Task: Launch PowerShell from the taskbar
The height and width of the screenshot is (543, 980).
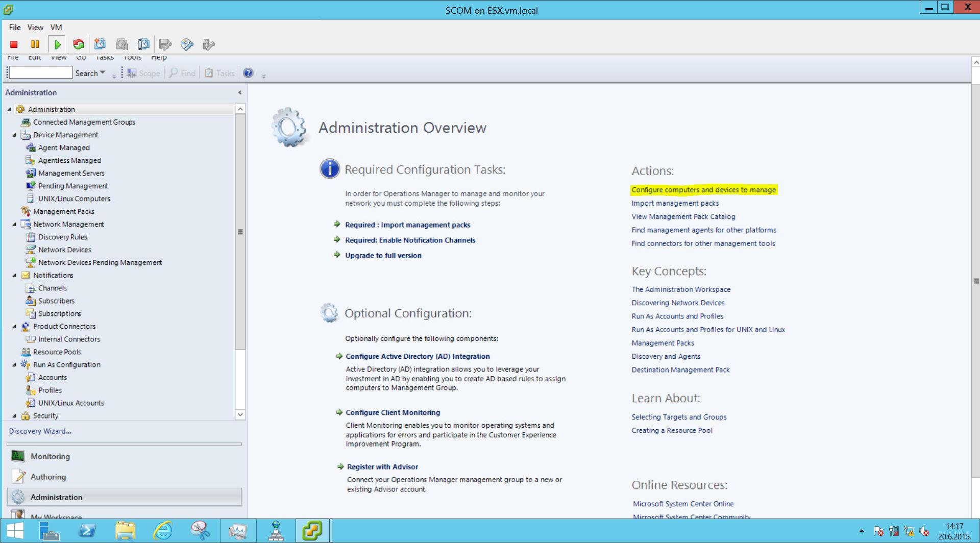Action: pos(88,531)
